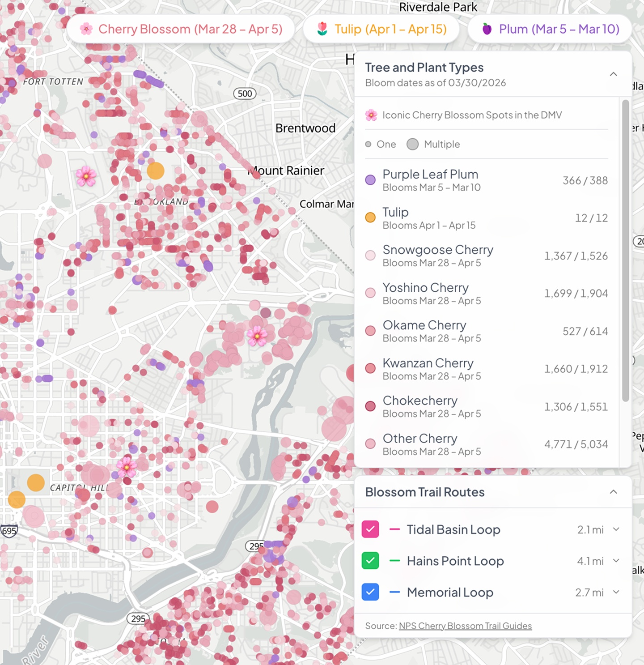
Task: Click the blossom marker west of Brookland
Action: 86,176
